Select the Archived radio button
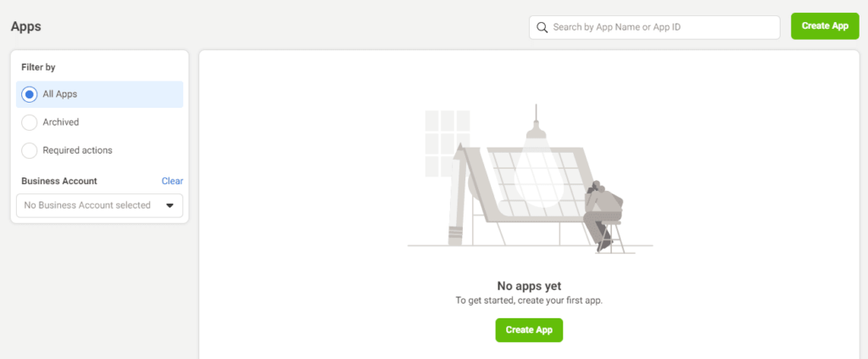Image resolution: width=868 pixels, height=359 pixels. pyautogui.click(x=30, y=122)
